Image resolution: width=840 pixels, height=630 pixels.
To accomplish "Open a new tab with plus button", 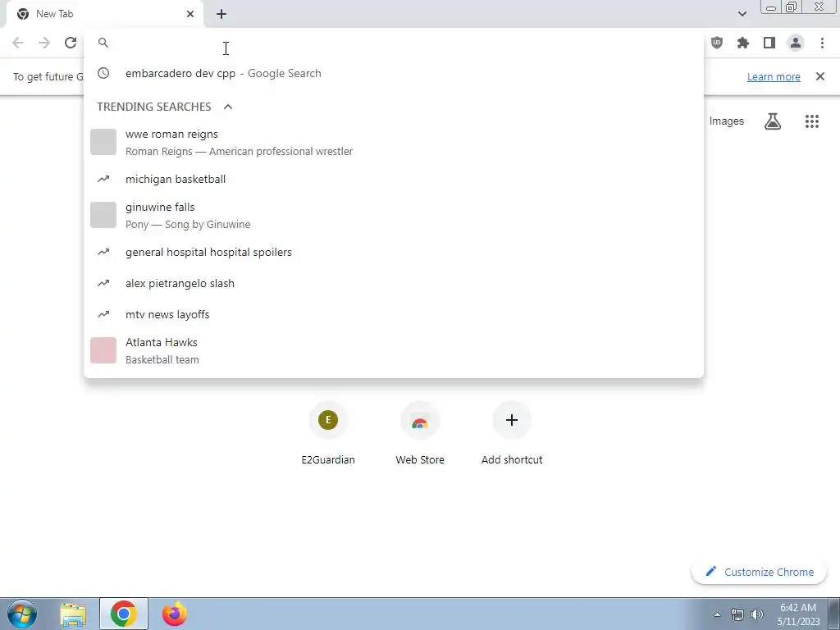I will point(221,14).
